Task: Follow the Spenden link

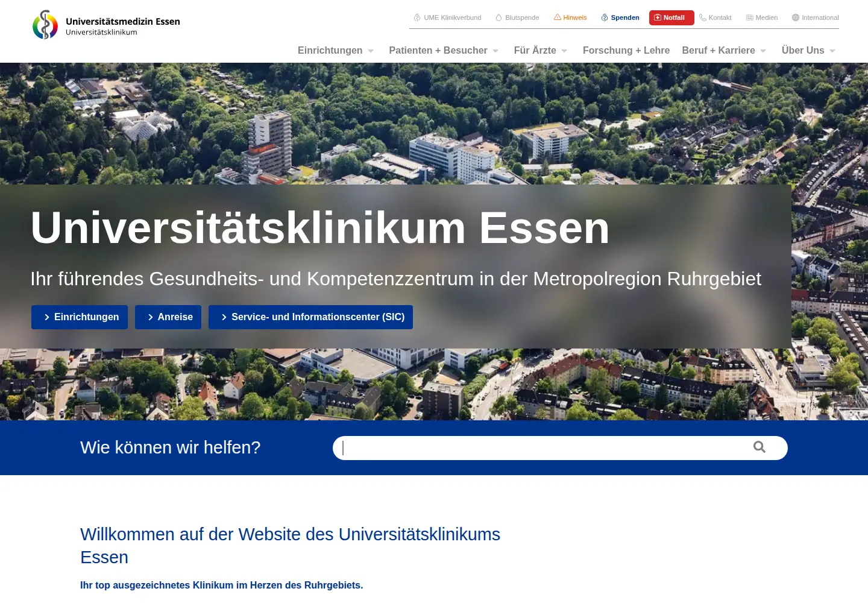Action: coord(625,17)
